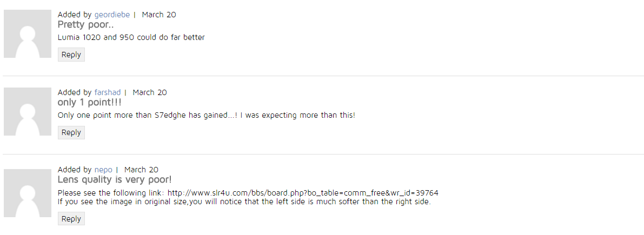Click the "Pretty poor.." comment title
This screenshot has width=644, height=235.
point(85,25)
